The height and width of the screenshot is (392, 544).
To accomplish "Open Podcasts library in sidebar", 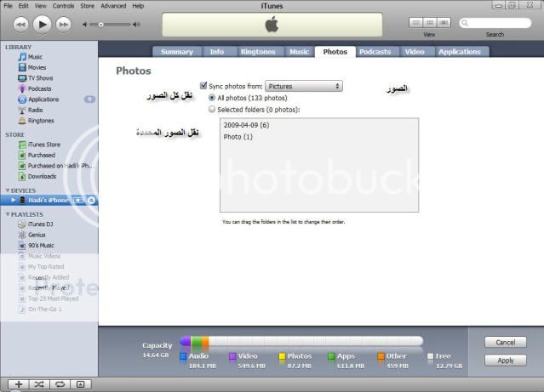I will pos(39,88).
